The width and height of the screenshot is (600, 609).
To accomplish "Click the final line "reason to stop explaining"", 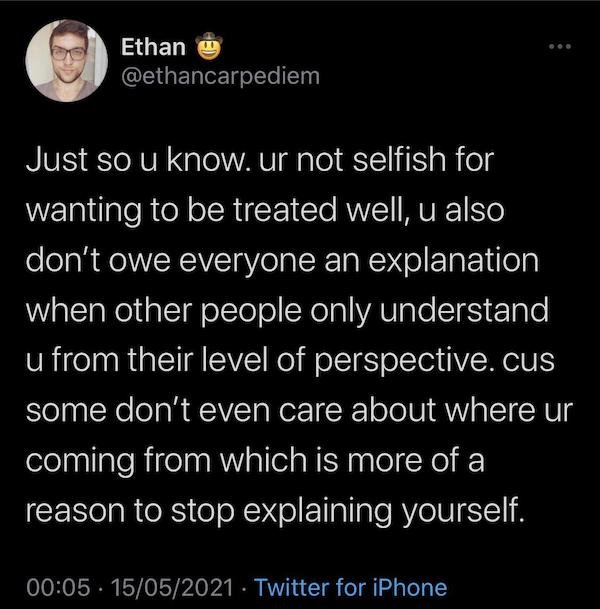I will [x=275, y=511].
